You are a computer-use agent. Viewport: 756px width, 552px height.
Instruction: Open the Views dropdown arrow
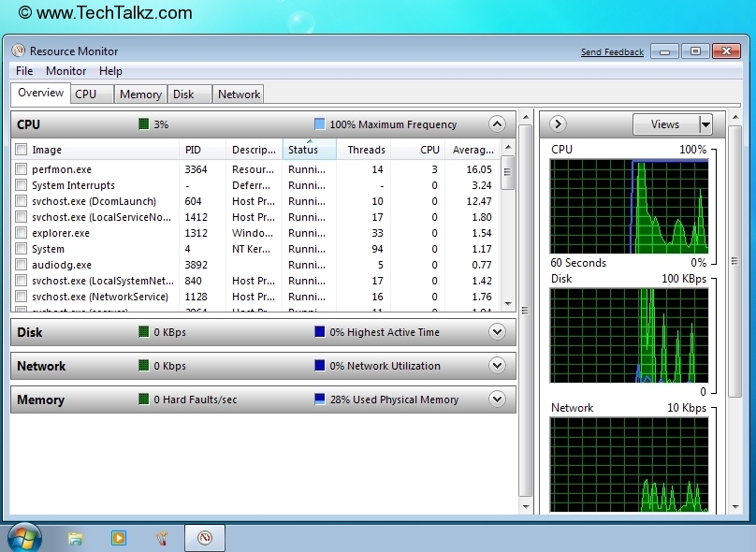(705, 123)
